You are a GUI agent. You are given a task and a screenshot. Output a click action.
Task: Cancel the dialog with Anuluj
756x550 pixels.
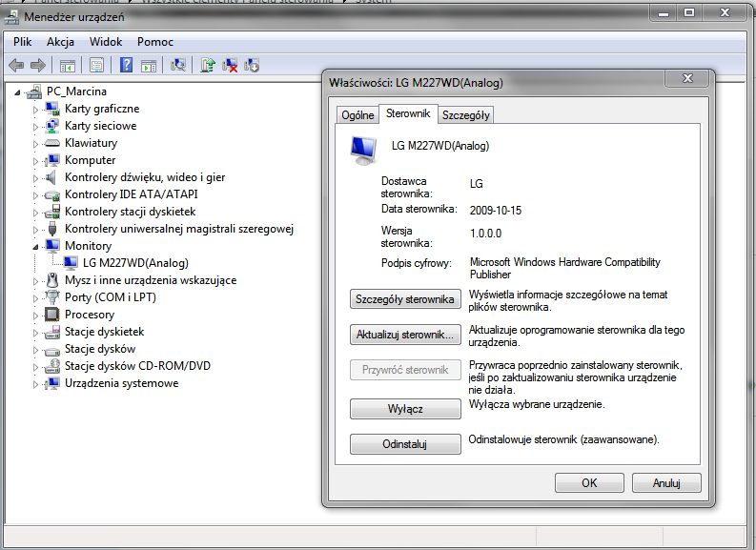(x=666, y=482)
